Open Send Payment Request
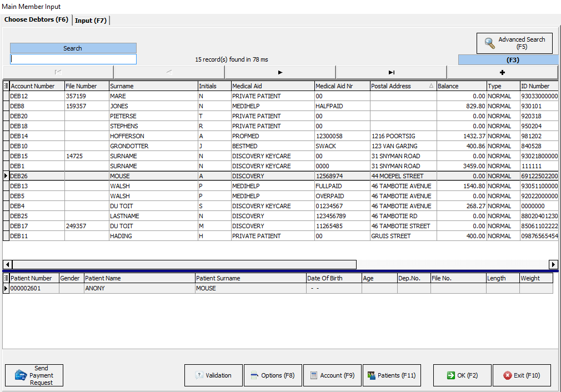This screenshot has width=561, height=392. [x=34, y=375]
